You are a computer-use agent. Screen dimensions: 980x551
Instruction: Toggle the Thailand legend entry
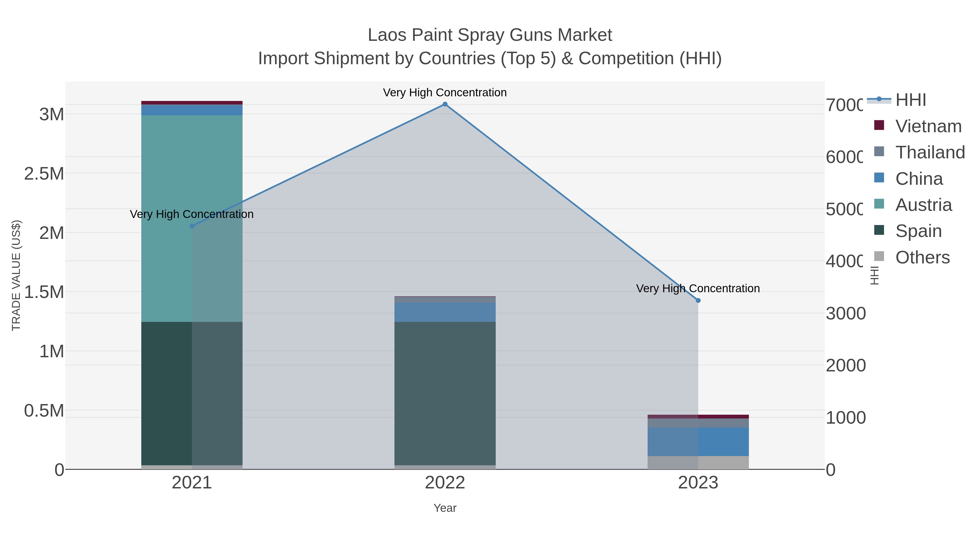(x=920, y=152)
